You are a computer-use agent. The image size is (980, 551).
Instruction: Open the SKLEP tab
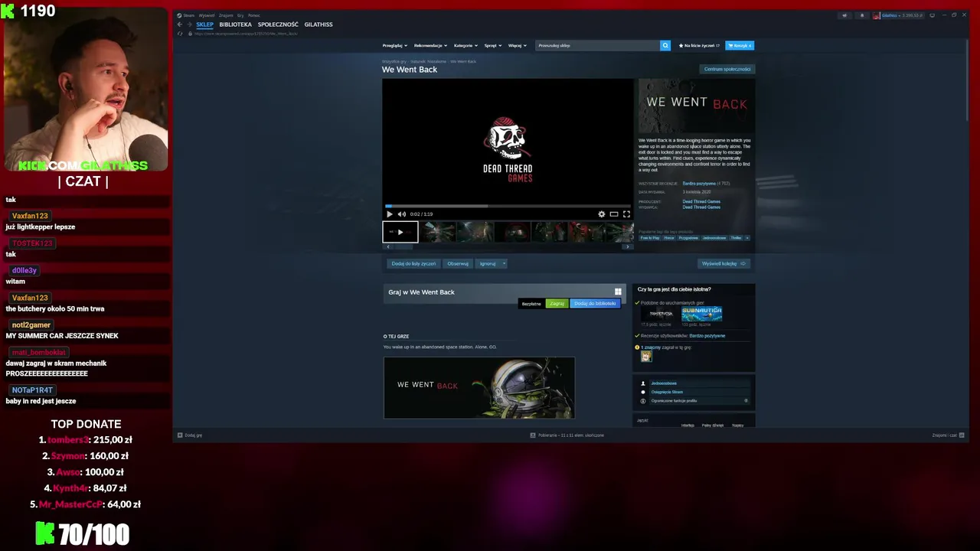click(x=204, y=24)
